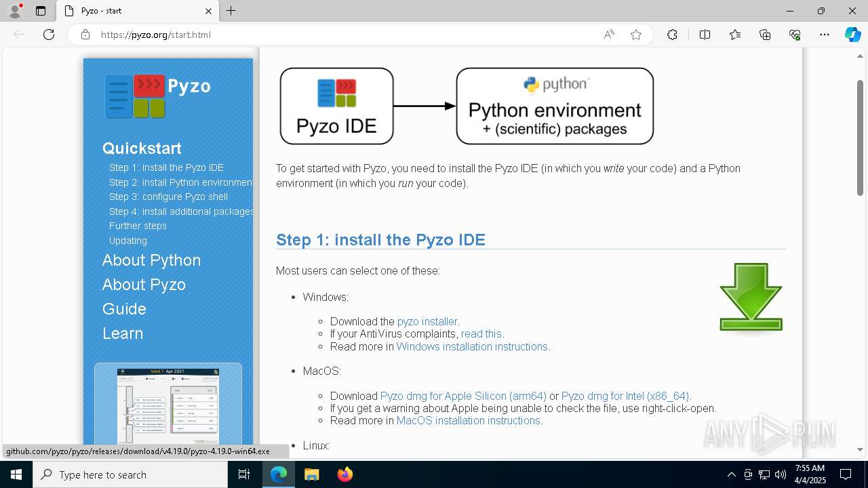868x488 pixels.
Task: Refresh the page with the reload icon
Action: pos(49,35)
